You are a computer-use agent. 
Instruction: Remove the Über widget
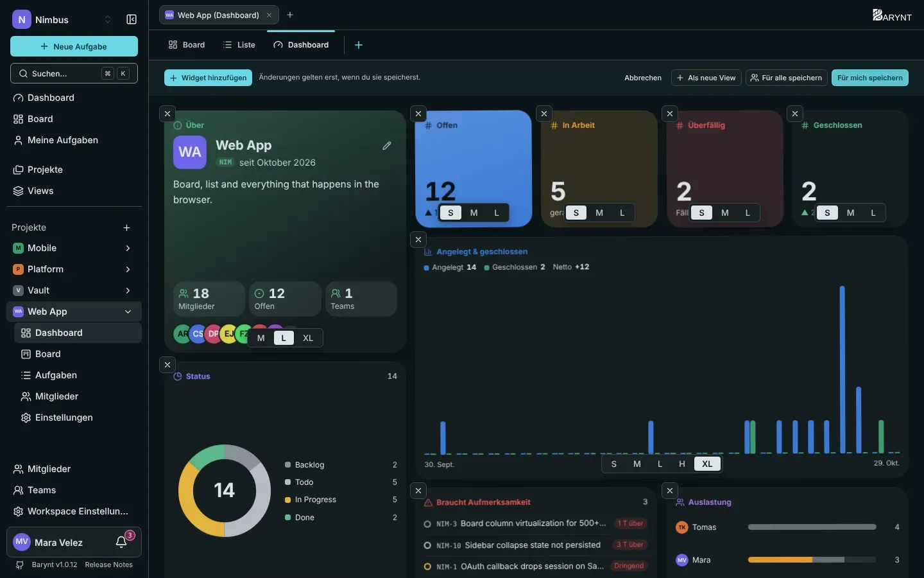pos(167,114)
